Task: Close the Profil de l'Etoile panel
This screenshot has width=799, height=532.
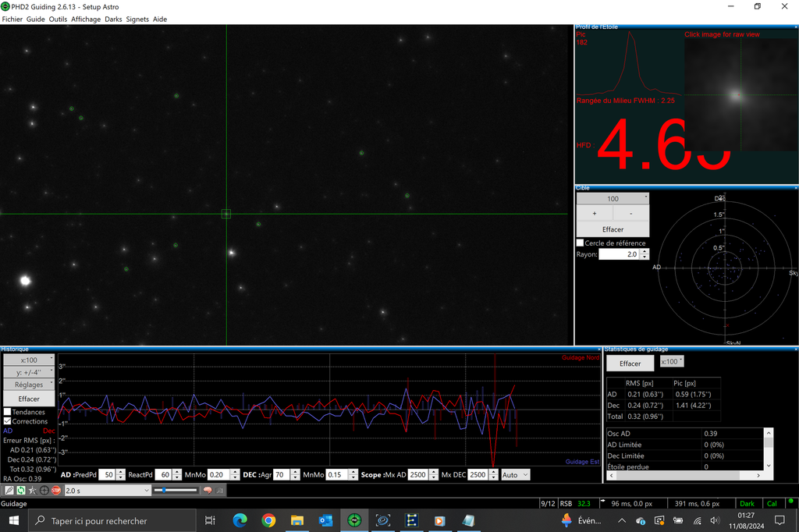Action: point(796,27)
